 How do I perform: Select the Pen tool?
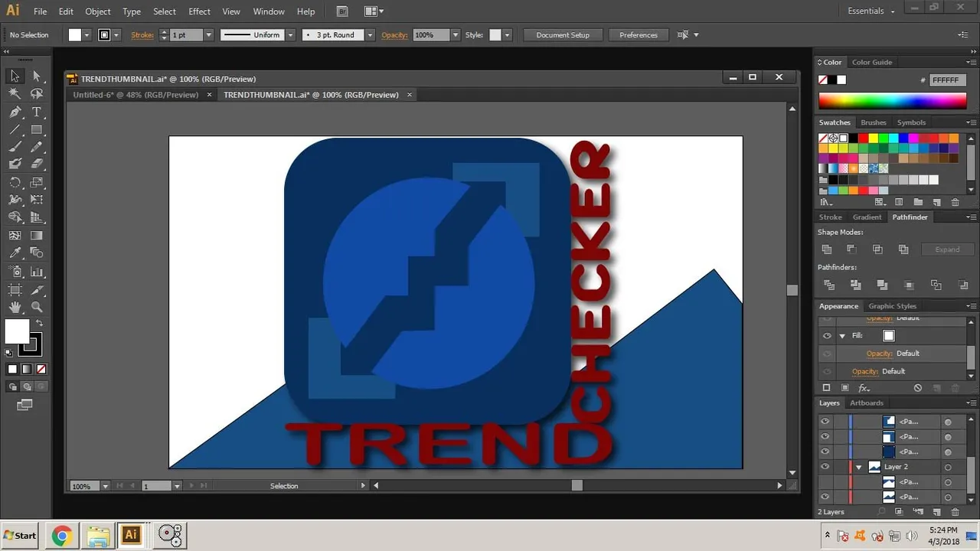[x=15, y=112]
